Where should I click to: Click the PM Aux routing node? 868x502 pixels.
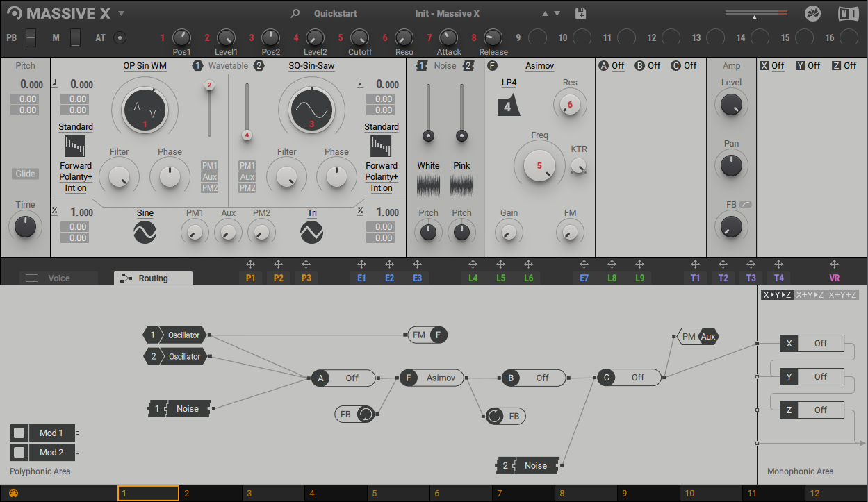tap(698, 337)
